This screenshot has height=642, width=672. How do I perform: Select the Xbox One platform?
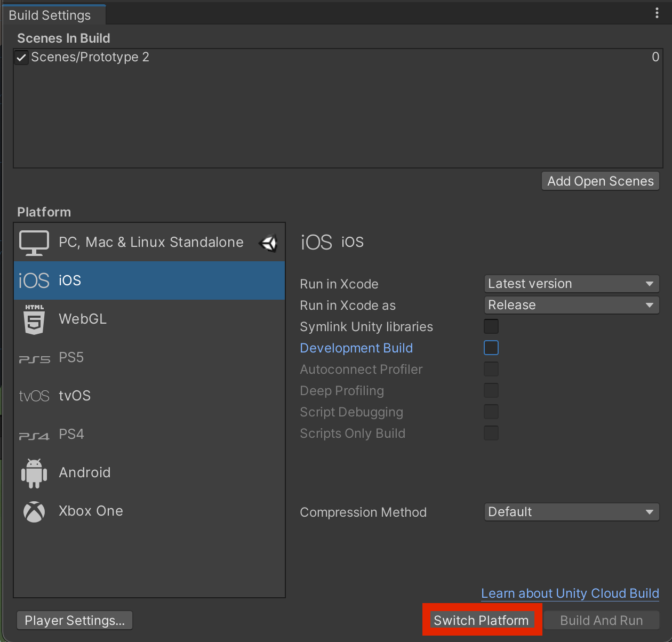[x=149, y=511]
